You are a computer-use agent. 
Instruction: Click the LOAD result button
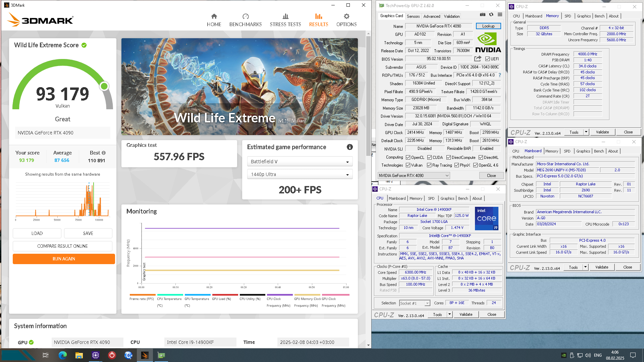[37, 233]
